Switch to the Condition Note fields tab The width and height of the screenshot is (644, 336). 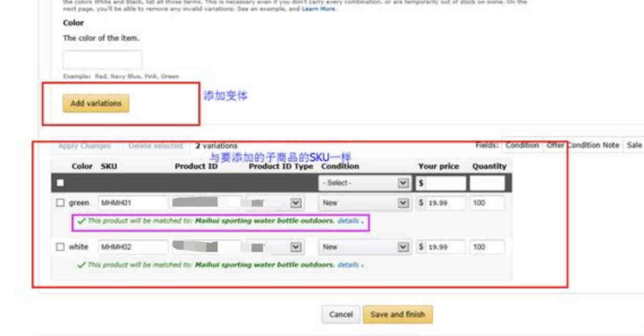click(x=595, y=145)
